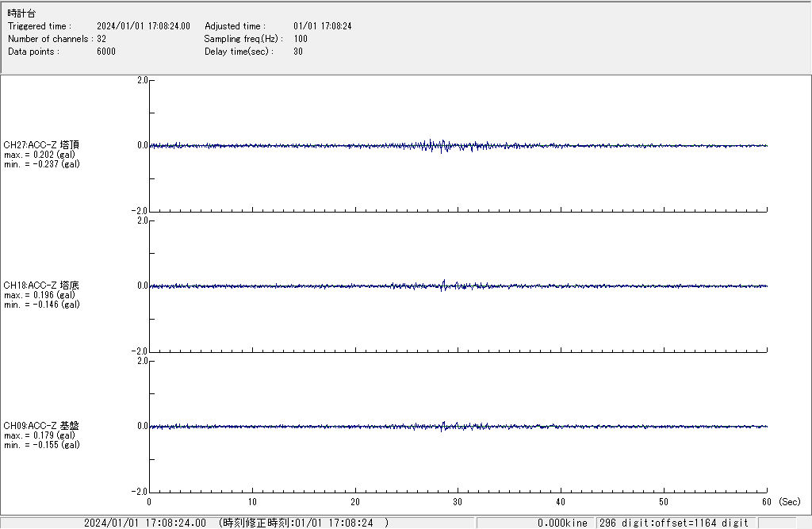Image resolution: width=812 pixels, height=529 pixels.
Task: Select the Adjusted time value in header
Action: click(322, 26)
